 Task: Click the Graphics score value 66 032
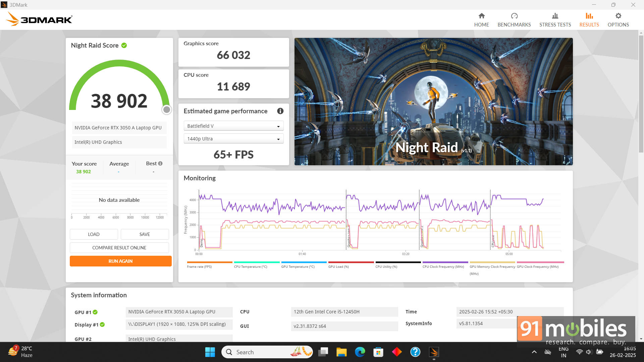pyautogui.click(x=233, y=55)
